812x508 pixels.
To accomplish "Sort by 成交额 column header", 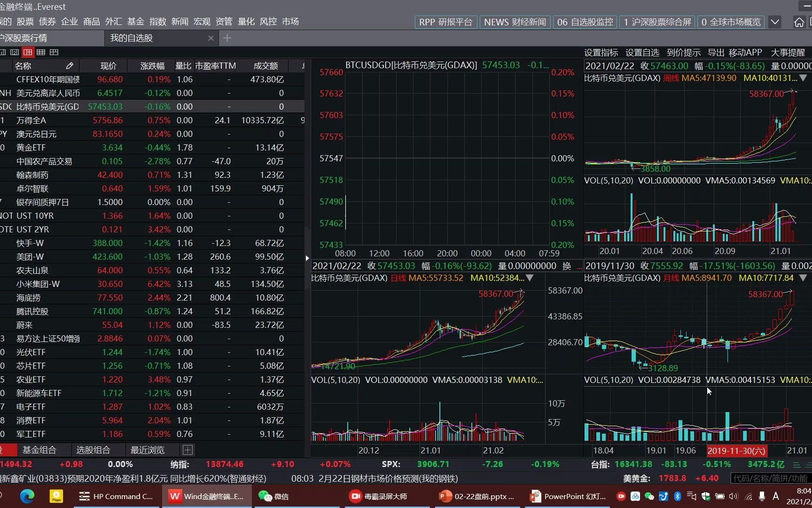I will (265, 66).
